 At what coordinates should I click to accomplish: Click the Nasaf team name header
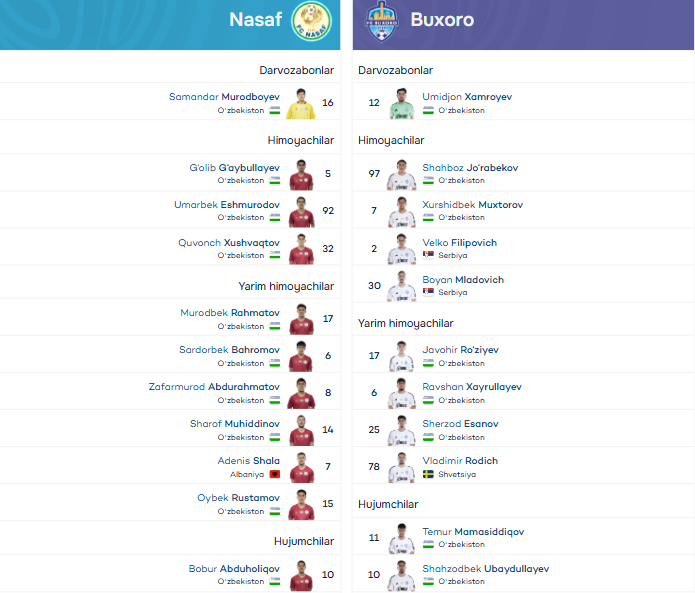(x=255, y=20)
